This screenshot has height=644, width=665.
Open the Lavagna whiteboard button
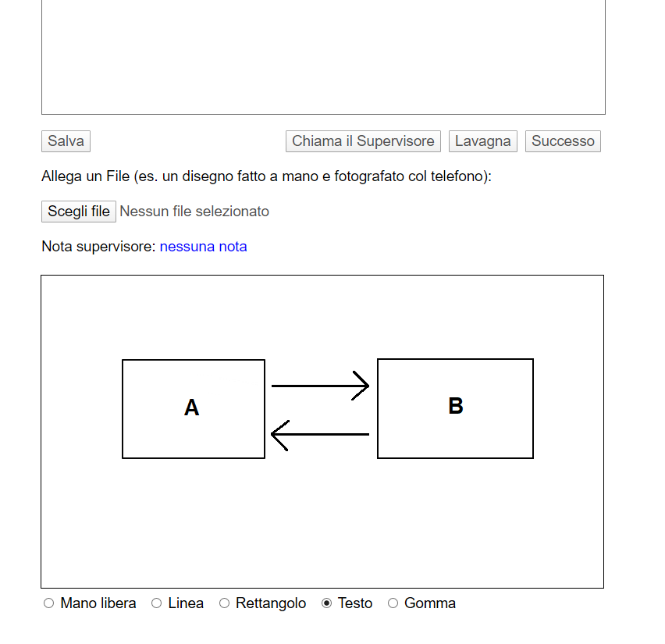point(482,141)
